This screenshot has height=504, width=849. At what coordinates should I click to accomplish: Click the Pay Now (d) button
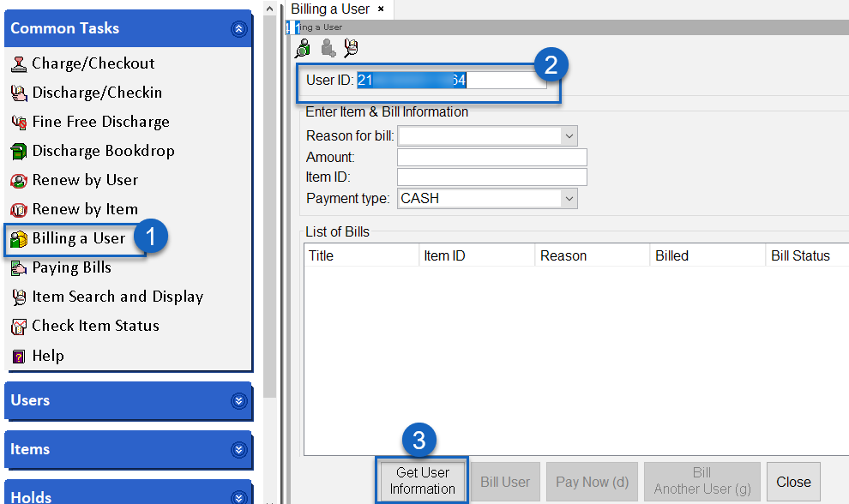pos(593,482)
